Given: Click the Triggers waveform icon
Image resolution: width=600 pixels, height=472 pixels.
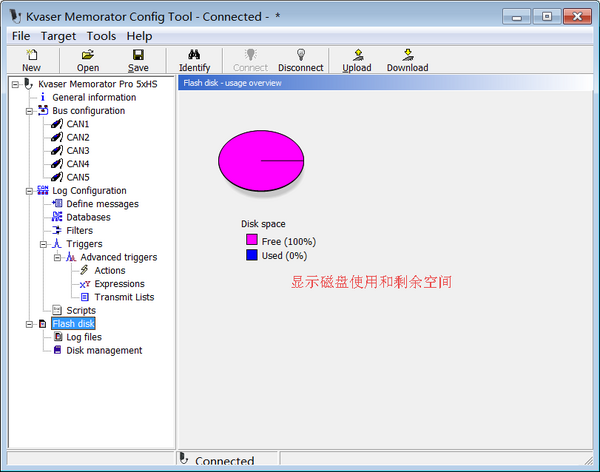Looking at the screenshot, I should tap(57, 243).
